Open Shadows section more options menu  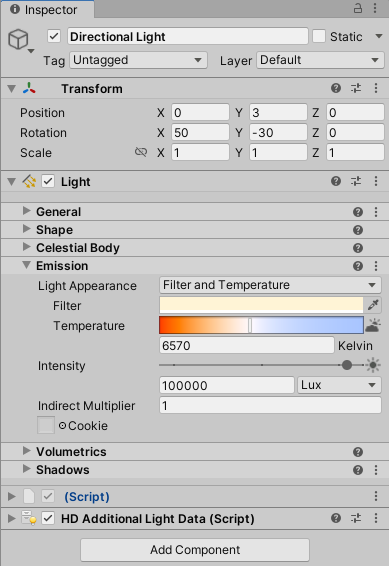(376, 470)
